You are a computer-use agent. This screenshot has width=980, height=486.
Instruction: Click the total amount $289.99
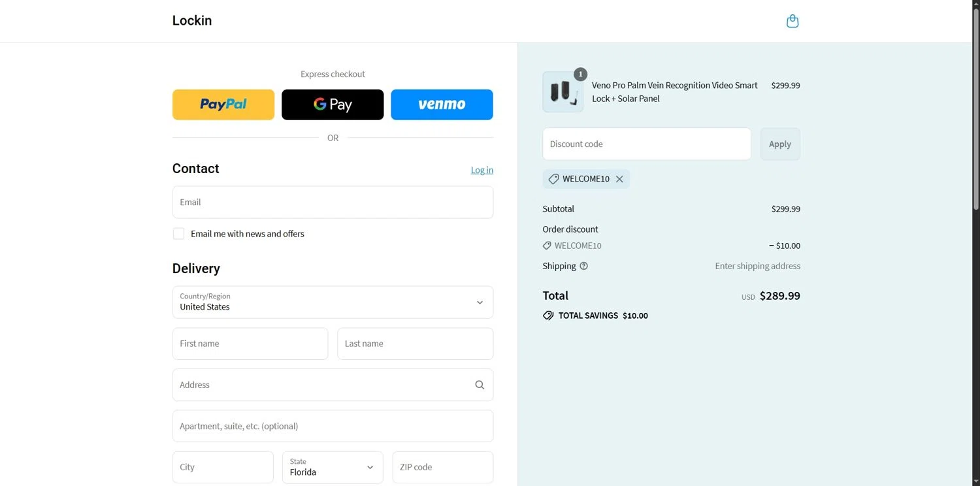coord(779,295)
